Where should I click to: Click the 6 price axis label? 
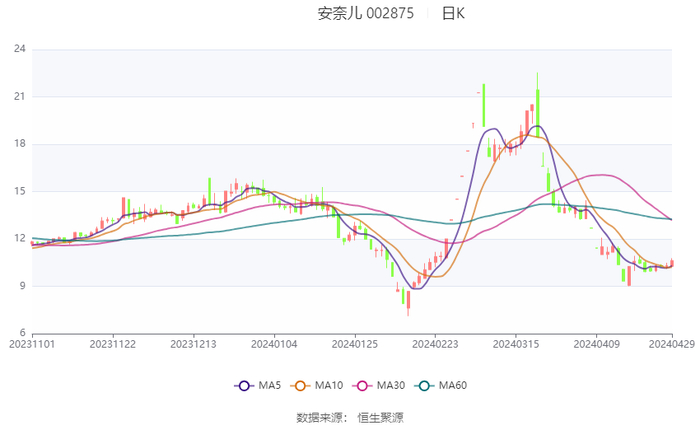click(22, 333)
